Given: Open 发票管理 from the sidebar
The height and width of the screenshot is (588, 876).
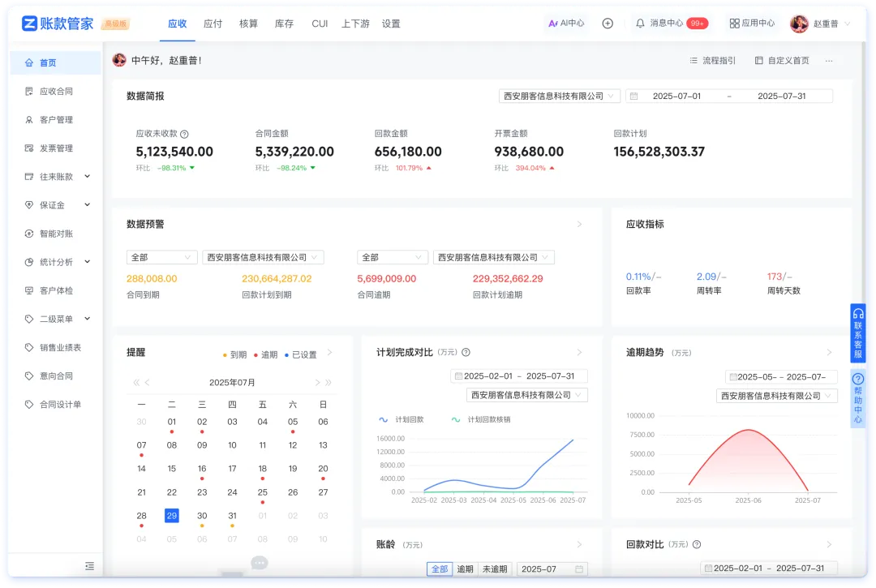Looking at the screenshot, I should (x=54, y=148).
